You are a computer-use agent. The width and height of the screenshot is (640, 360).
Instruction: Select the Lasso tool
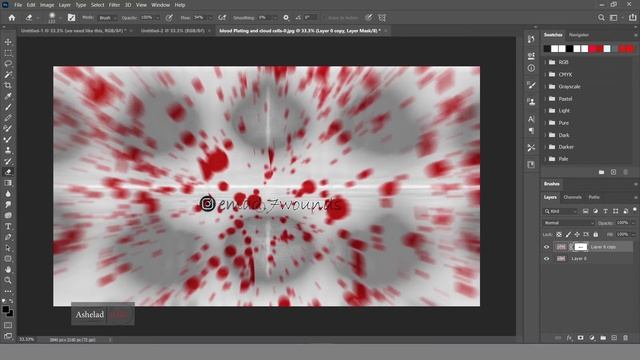8,64
